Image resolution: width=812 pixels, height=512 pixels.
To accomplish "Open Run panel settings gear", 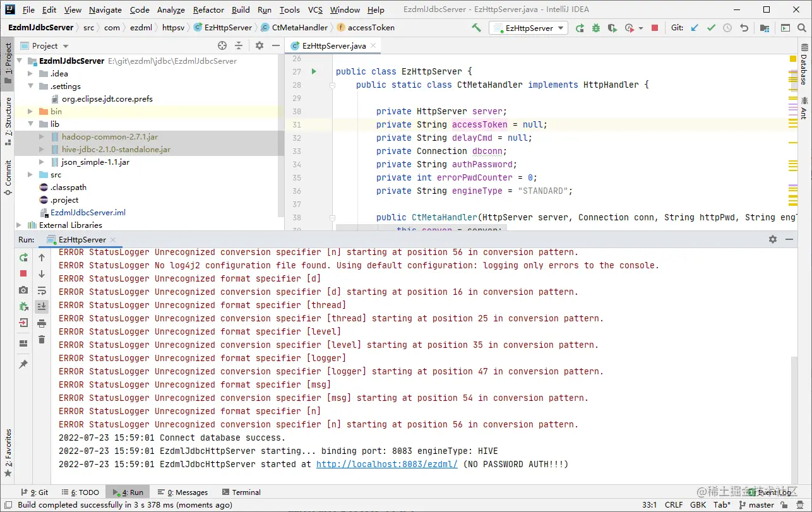I will point(773,239).
